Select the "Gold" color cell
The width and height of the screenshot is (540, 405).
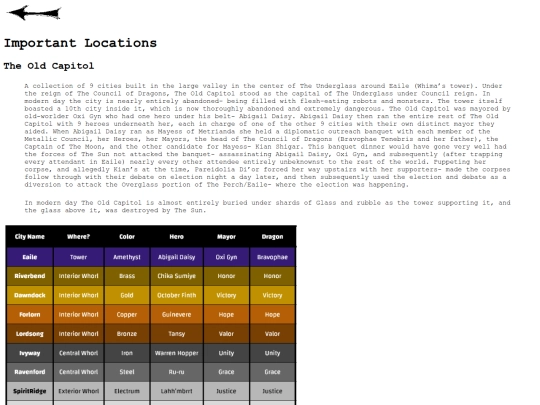point(127,295)
